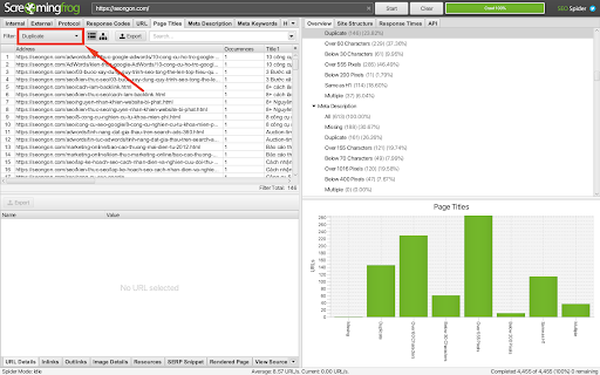Switch to the Response Codes tab
The height and width of the screenshot is (375, 600).
(x=108, y=23)
